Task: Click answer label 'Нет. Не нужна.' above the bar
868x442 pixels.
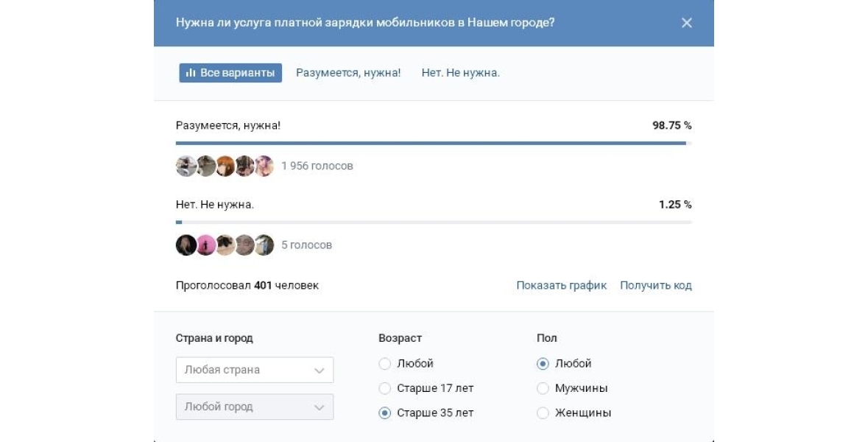Action: pos(215,204)
